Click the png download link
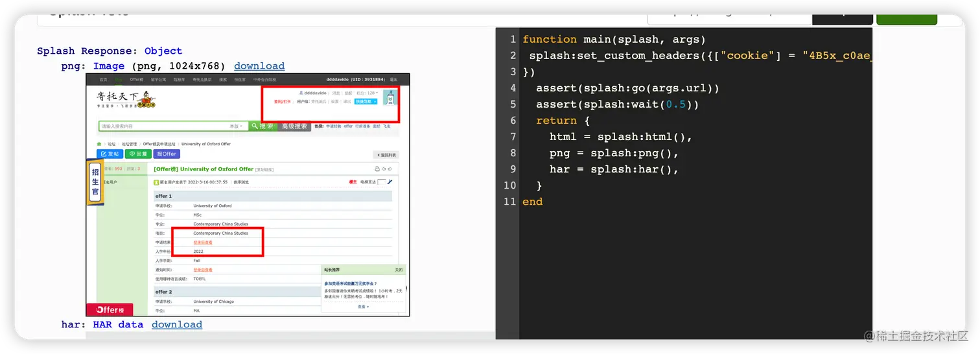Viewport: 980px width, 354px height. point(259,66)
